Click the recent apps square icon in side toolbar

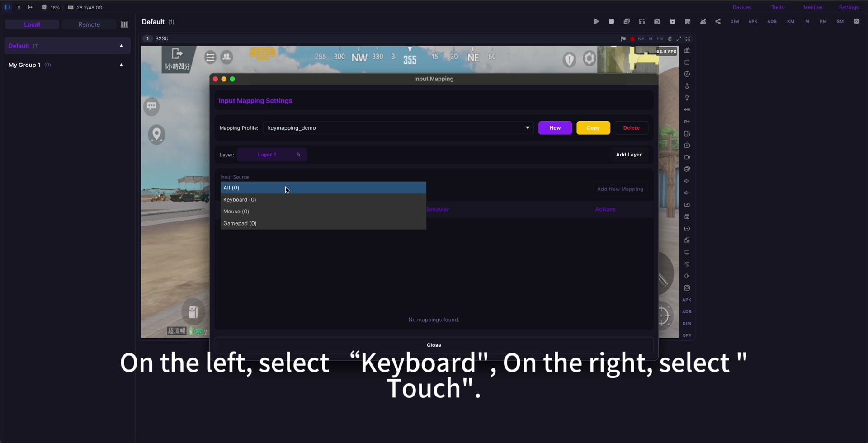click(x=687, y=62)
